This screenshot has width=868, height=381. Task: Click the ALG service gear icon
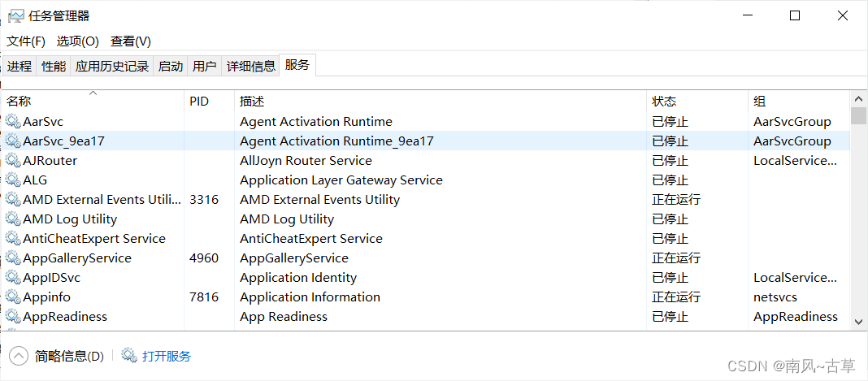(x=13, y=180)
